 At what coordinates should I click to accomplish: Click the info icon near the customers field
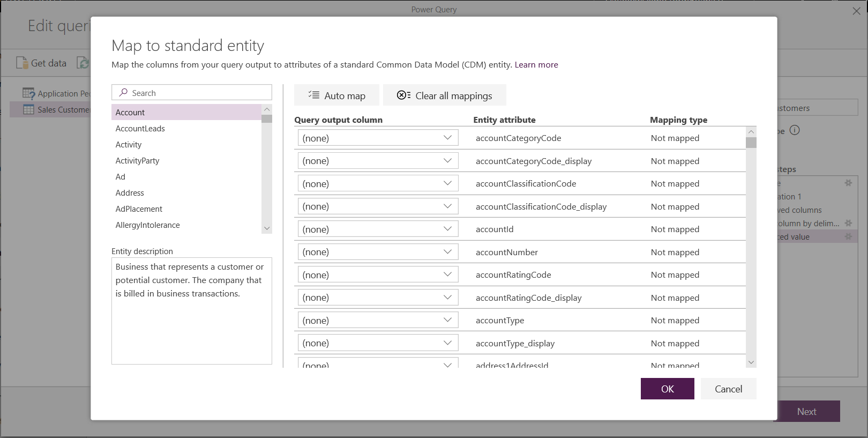pos(795,130)
